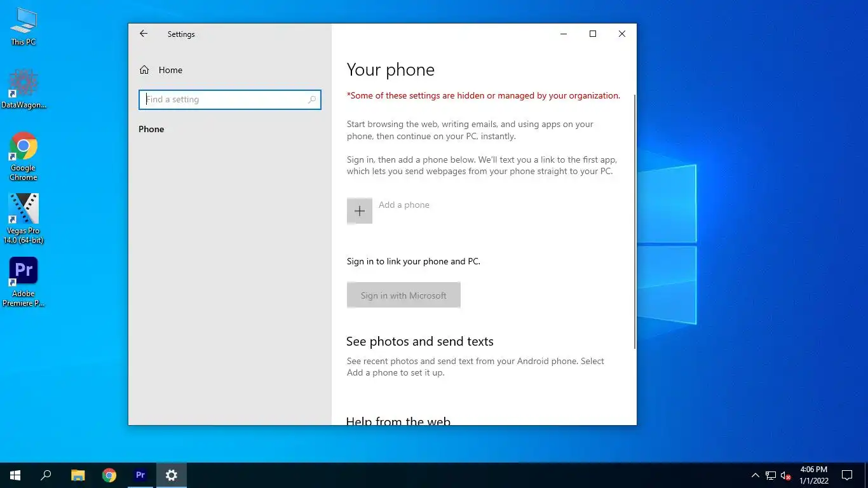Launch Chrome from the taskbar
The image size is (868, 488).
109,475
